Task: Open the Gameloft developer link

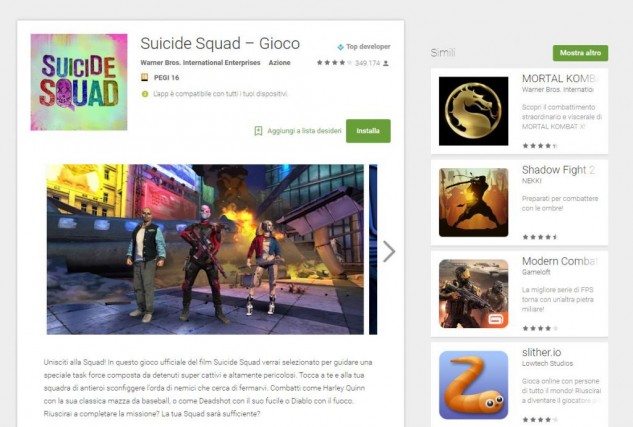Action: coord(536,272)
